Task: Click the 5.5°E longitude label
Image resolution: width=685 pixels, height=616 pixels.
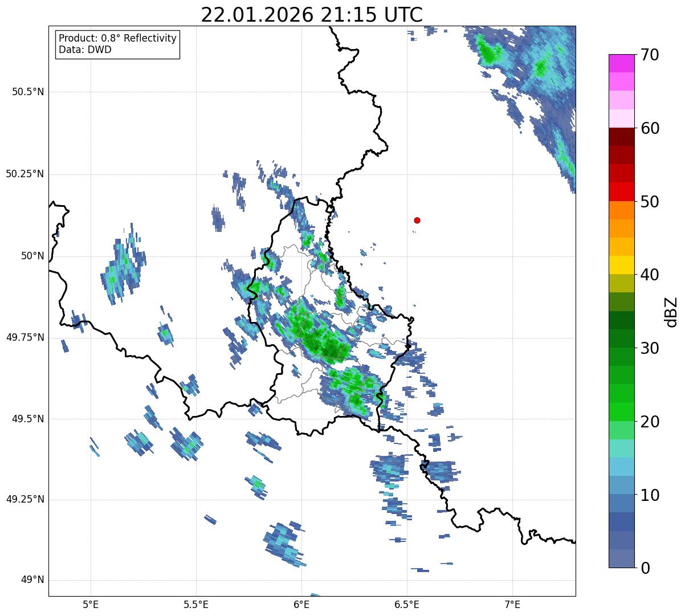Action: 196,604
